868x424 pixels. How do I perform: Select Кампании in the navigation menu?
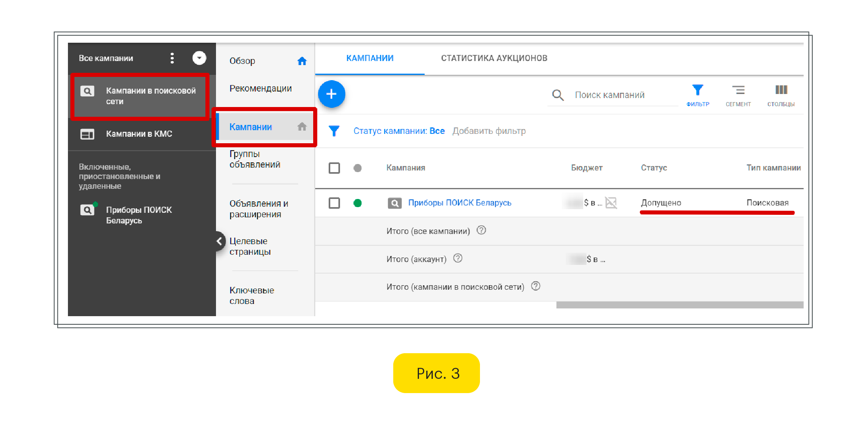[251, 127]
